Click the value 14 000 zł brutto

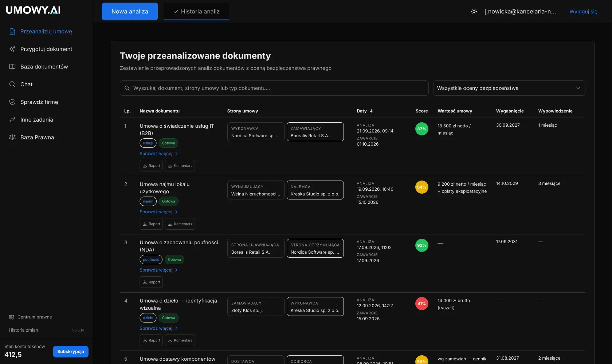coord(454,301)
